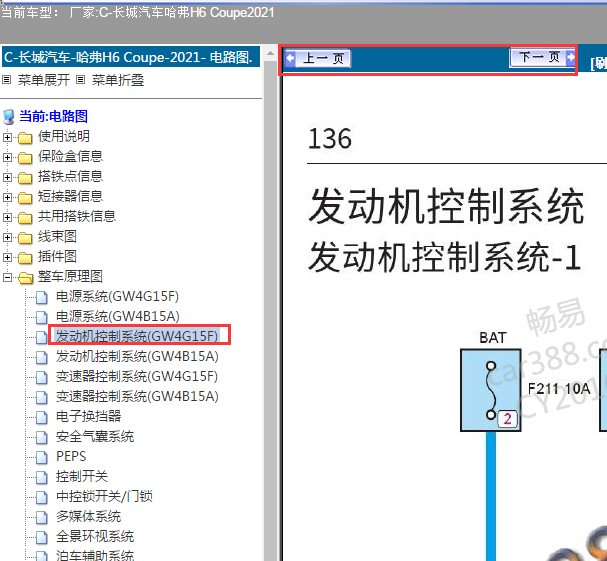Open the 全景环视系统 diagram
Image resolution: width=607 pixels, height=561 pixels.
tap(95, 537)
